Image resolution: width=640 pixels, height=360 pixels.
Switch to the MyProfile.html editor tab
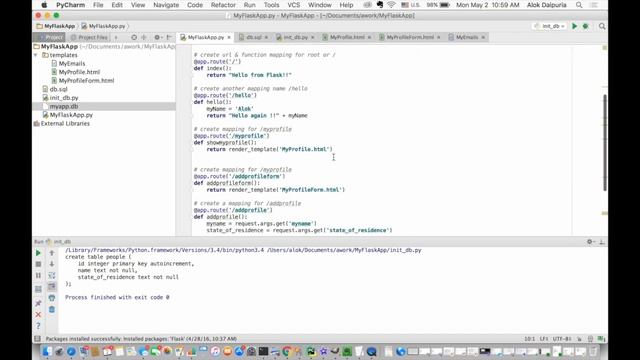(347, 37)
